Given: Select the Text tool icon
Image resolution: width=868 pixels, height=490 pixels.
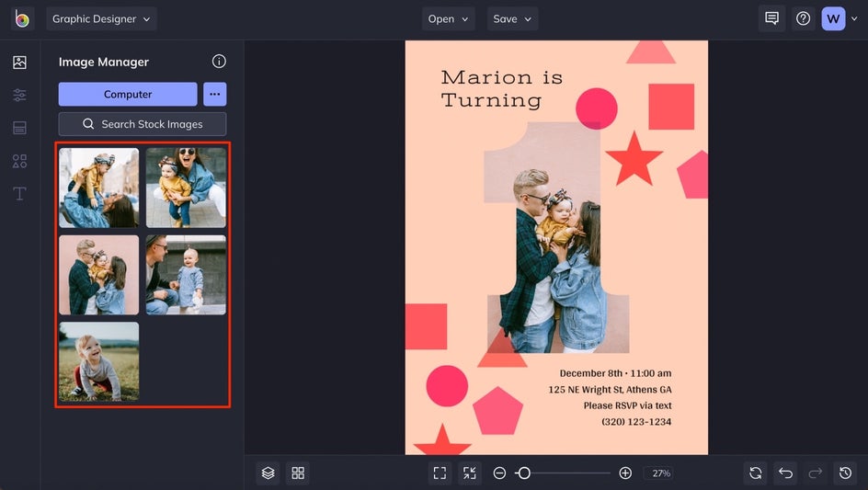Looking at the screenshot, I should [x=19, y=194].
